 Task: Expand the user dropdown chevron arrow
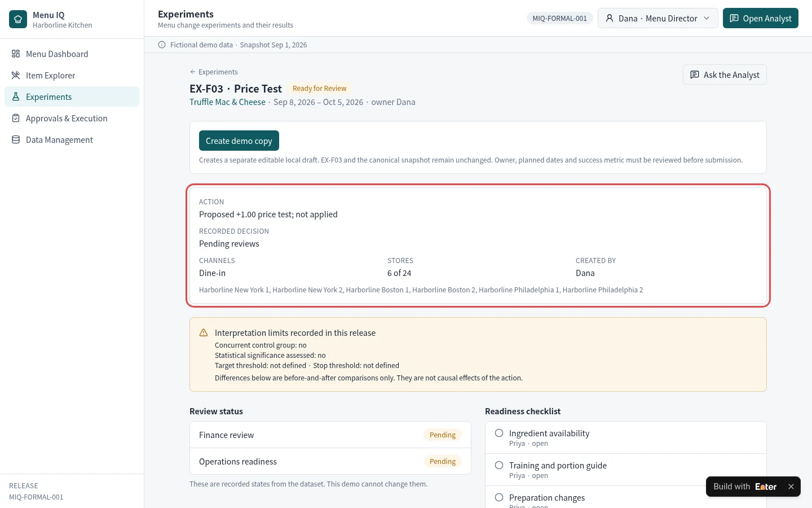click(x=707, y=18)
